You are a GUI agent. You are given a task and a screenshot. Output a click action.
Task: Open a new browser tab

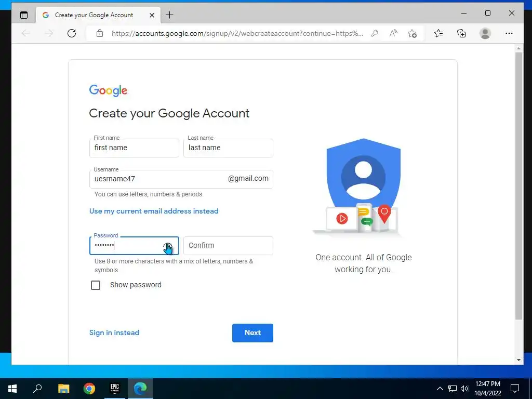(x=170, y=15)
